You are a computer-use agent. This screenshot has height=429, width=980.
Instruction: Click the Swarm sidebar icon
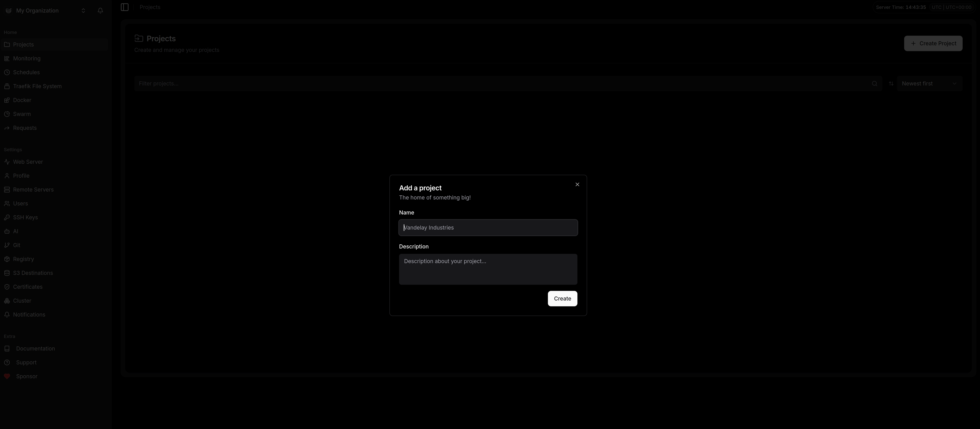coord(7,114)
